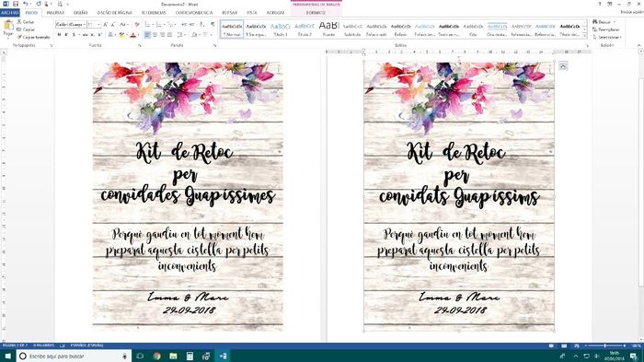
Task: Toggle strikethrough (abc) formatting
Action: coord(86,35)
